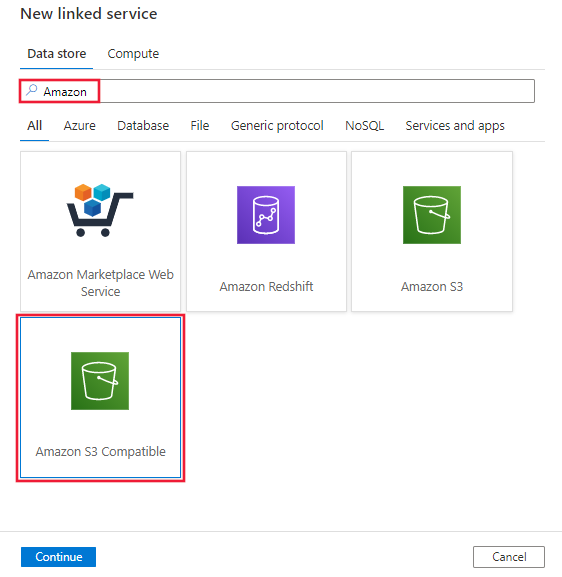Focus the search box containing Amazon
Image resolution: width=562 pixels, height=577 pixels.
coord(277,91)
